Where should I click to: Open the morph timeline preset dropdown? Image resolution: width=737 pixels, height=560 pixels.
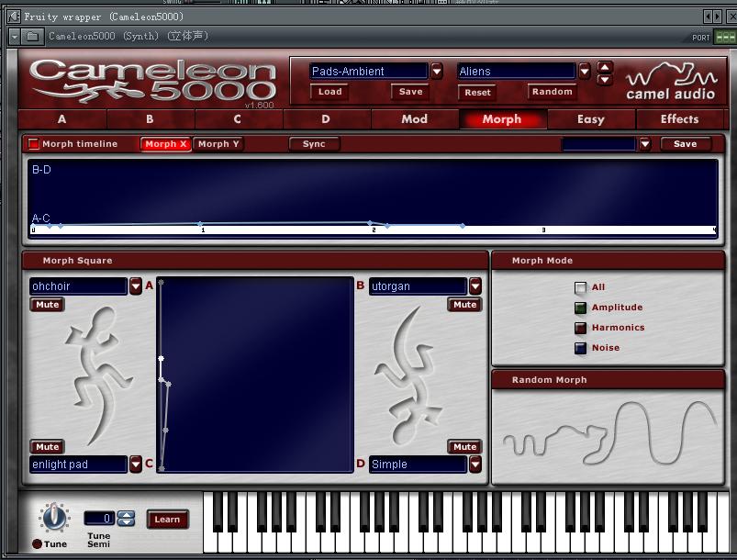[x=645, y=144]
